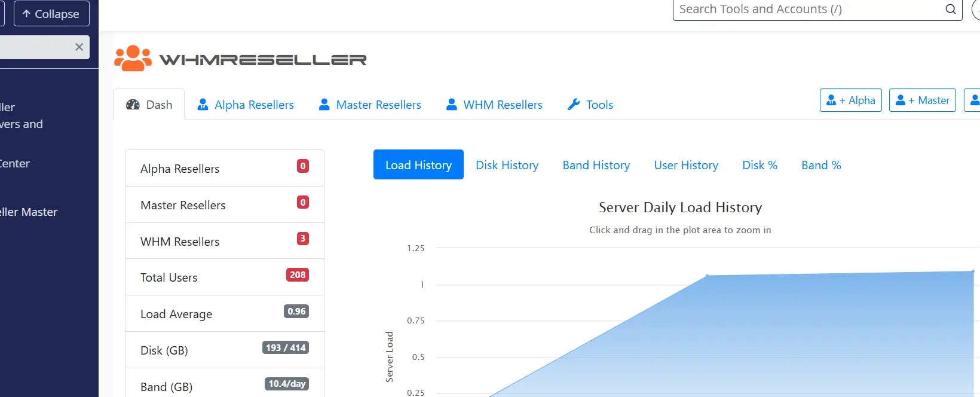Click the Load Average row

tap(225, 313)
